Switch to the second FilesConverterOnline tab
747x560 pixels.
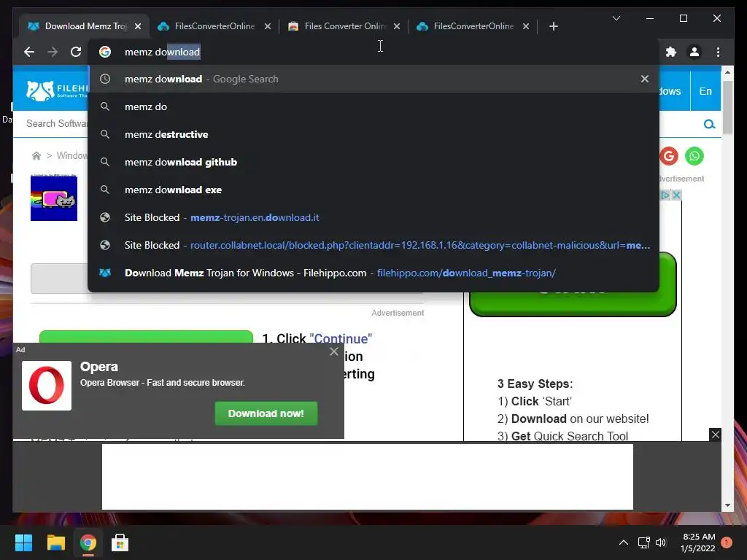click(x=214, y=26)
